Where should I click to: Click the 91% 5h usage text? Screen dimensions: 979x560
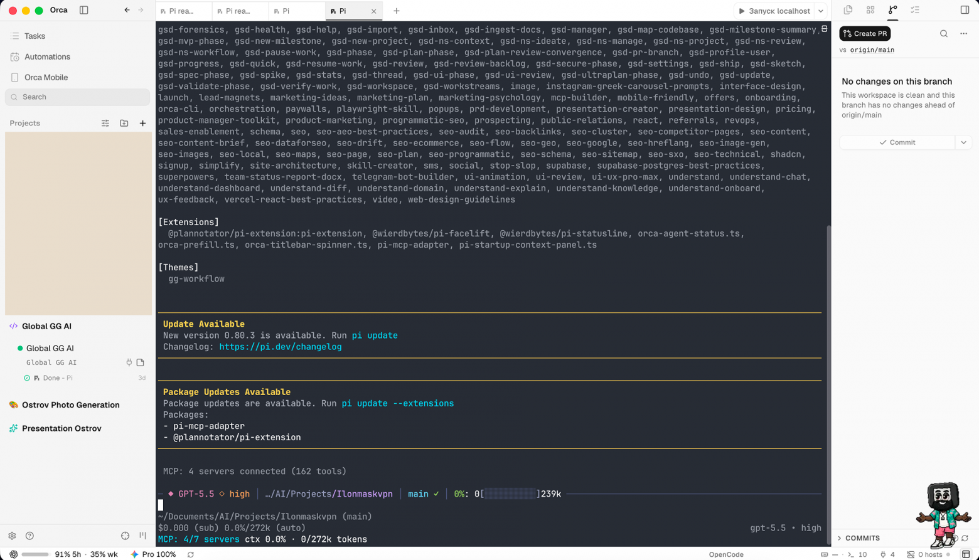[68, 554]
